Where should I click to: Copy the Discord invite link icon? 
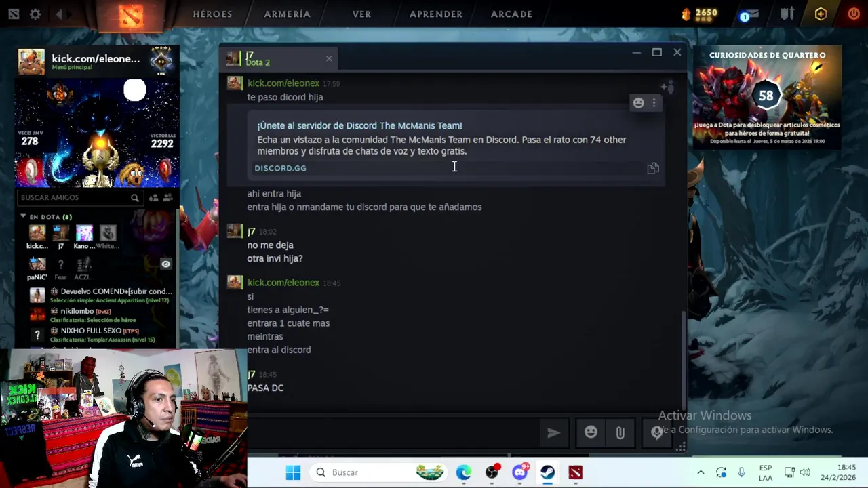(x=653, y=168)
